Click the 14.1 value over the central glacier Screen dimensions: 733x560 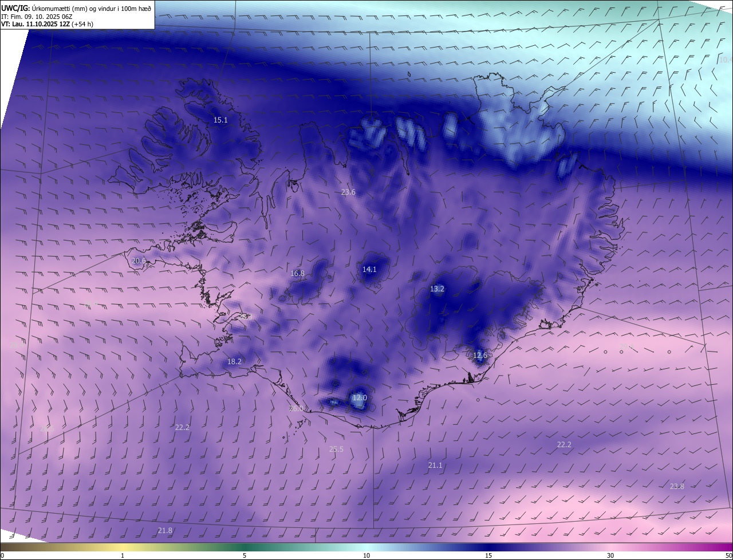point(369,270)
